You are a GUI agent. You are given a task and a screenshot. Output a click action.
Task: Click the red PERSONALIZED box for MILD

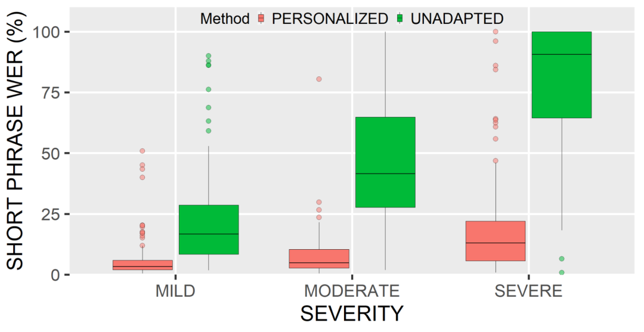coord(143,265)
